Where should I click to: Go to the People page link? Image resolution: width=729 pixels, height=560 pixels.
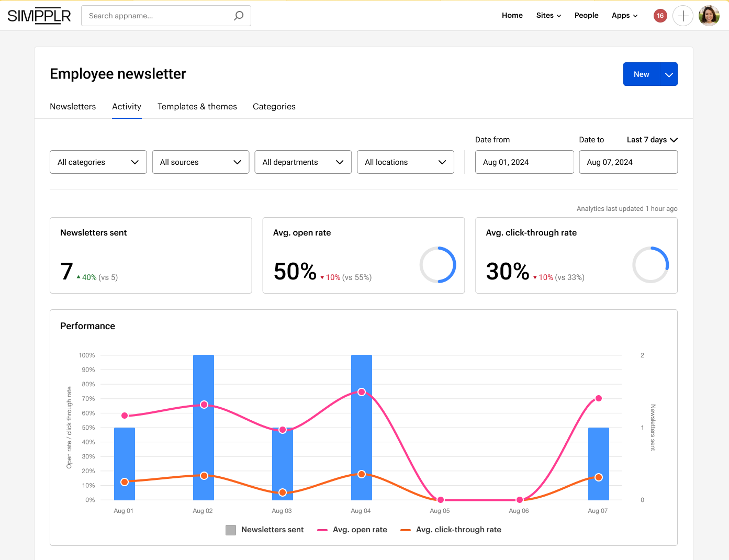pos(586,16)
